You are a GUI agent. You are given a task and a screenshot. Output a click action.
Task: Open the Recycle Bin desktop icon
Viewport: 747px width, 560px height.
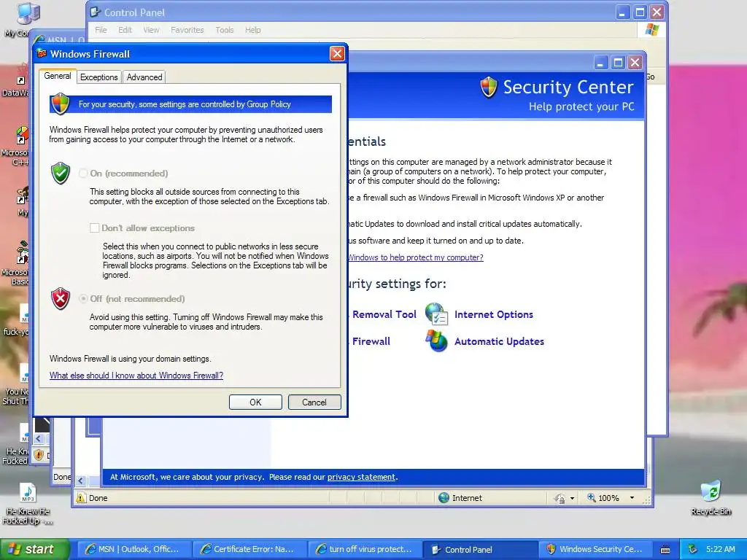tap(711, 497)
